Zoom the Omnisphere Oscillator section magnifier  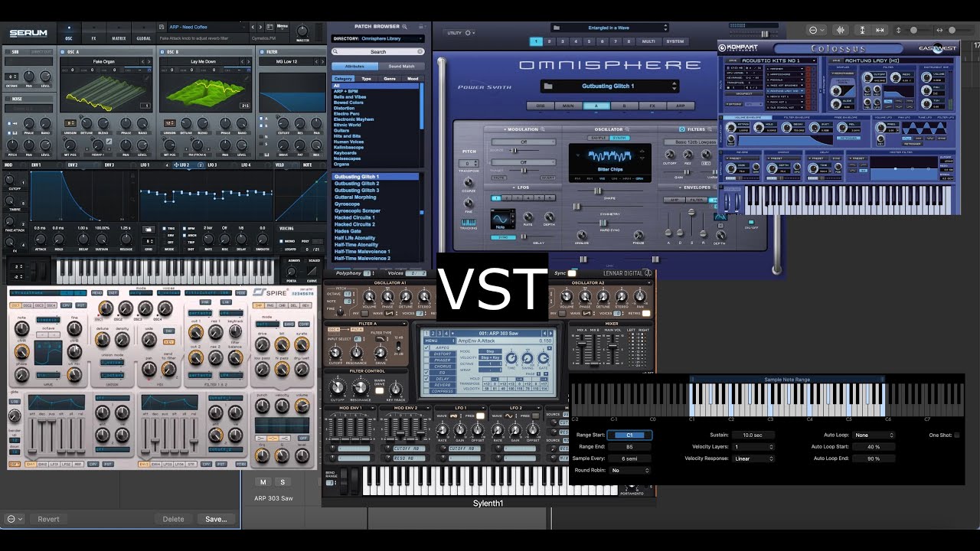tap(627, 129)
